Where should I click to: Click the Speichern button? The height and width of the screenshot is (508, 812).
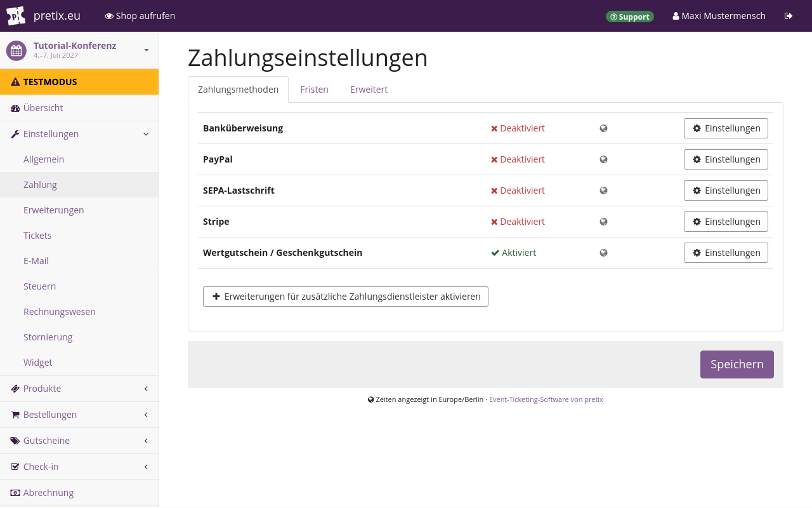(x=737, y=364)
